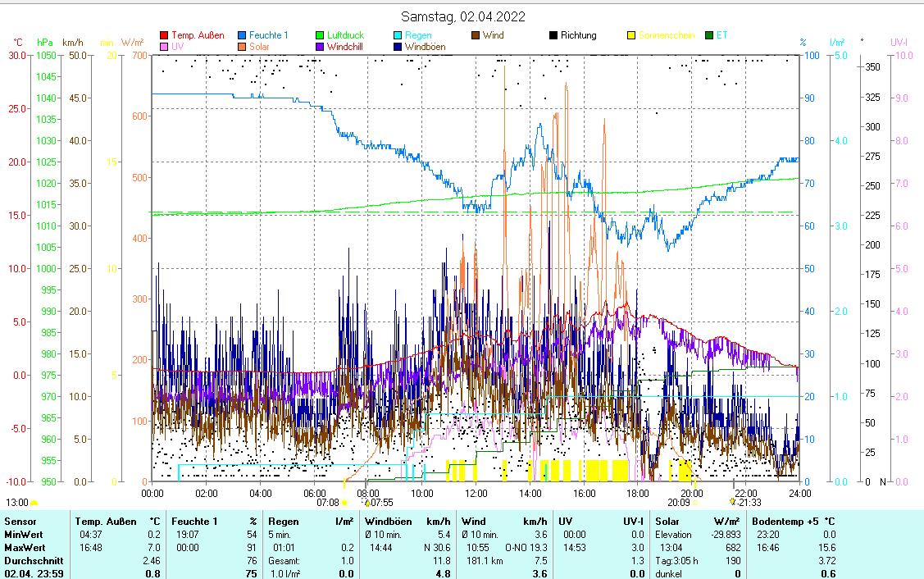Click the brown Wind legend square

476,35
